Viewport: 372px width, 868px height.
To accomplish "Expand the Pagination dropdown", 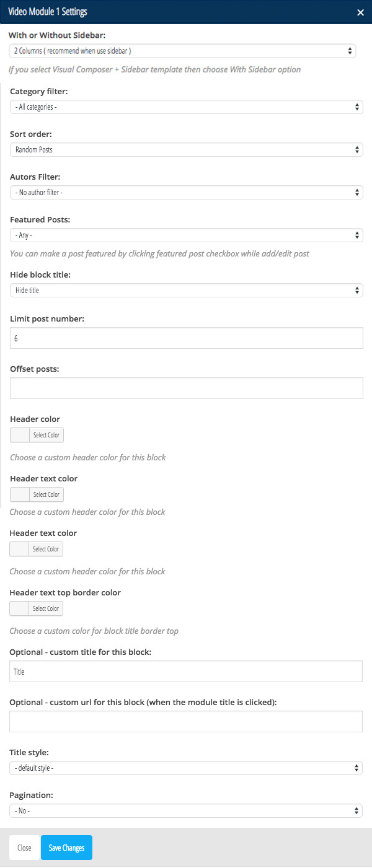I will (186, 810).
